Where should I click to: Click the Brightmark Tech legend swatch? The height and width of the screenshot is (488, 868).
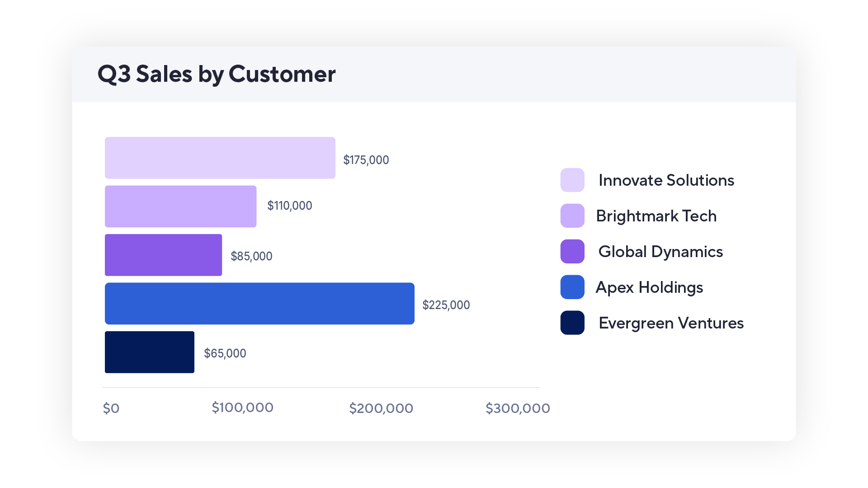tap(572, 216)
